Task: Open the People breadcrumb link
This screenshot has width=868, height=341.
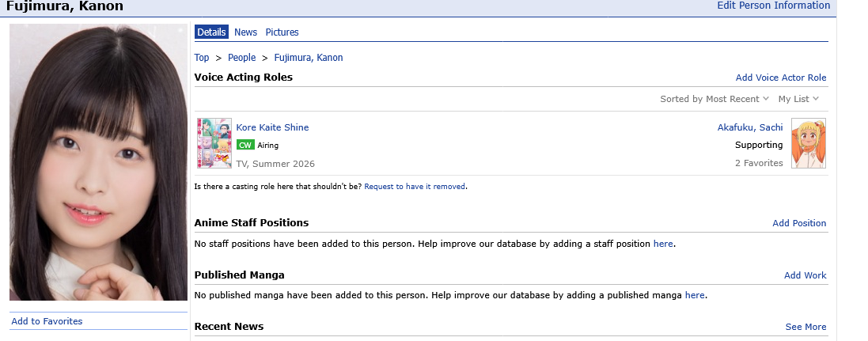Action: 242,58
